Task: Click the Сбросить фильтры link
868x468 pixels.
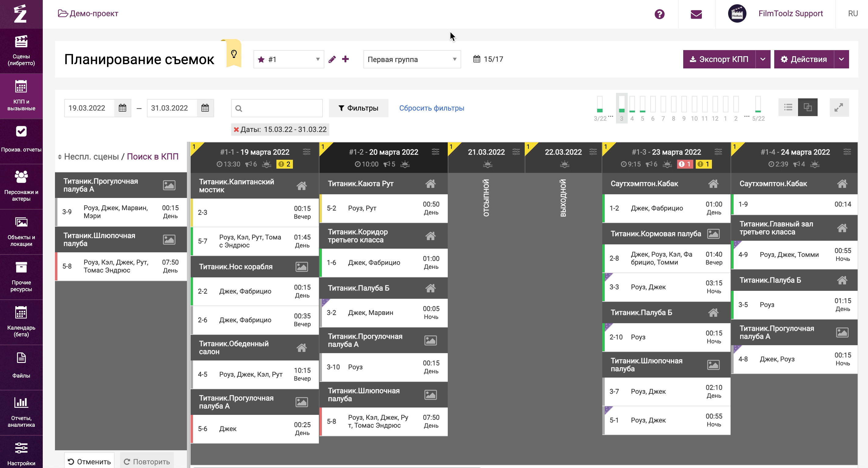Action: 431,108
